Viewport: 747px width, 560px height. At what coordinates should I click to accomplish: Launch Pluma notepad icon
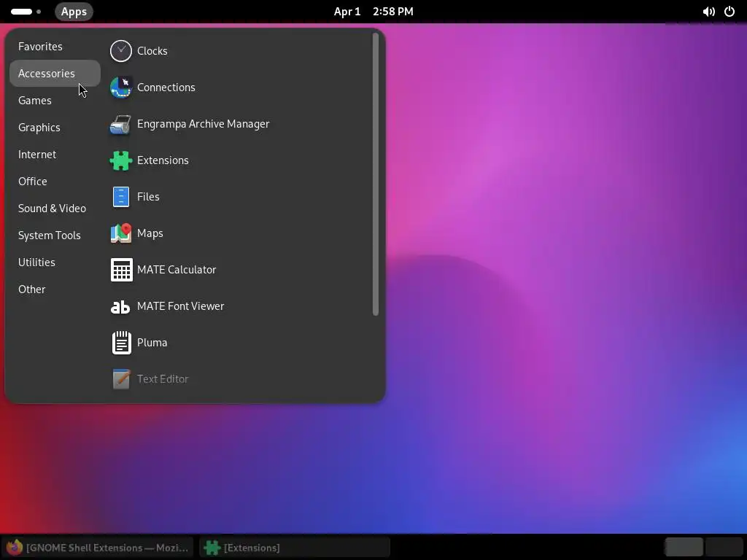[x=121, y=343]
